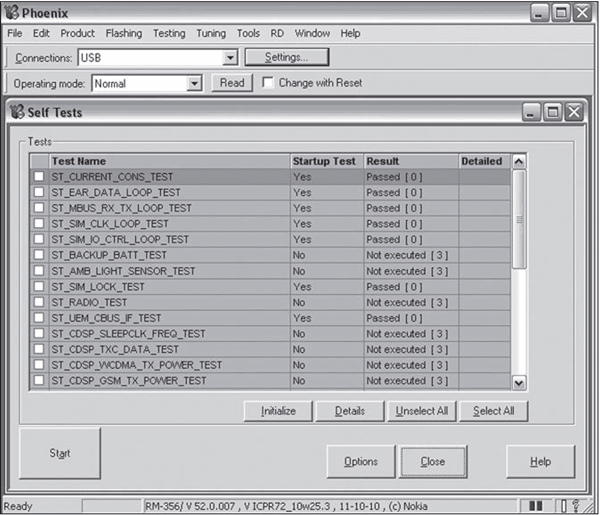Viewport: 600px width, 515px height.
Task: Expand the Operating mode dropdown
Action: (194, 83)
